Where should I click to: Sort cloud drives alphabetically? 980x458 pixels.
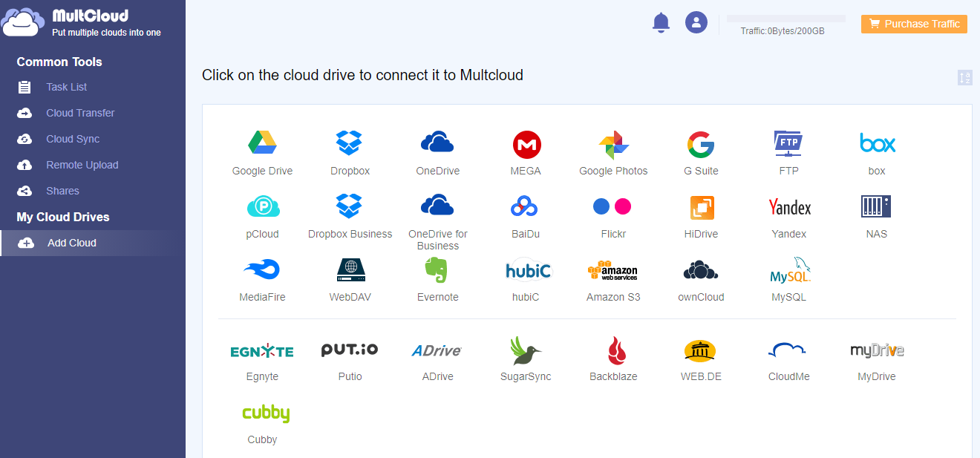click(964, 77)
